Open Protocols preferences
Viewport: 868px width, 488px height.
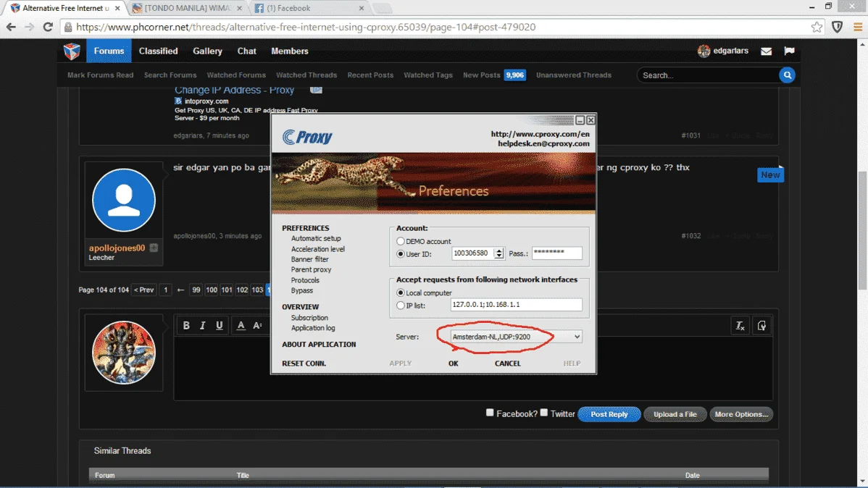pyautogui.click(x=305, y=280)
